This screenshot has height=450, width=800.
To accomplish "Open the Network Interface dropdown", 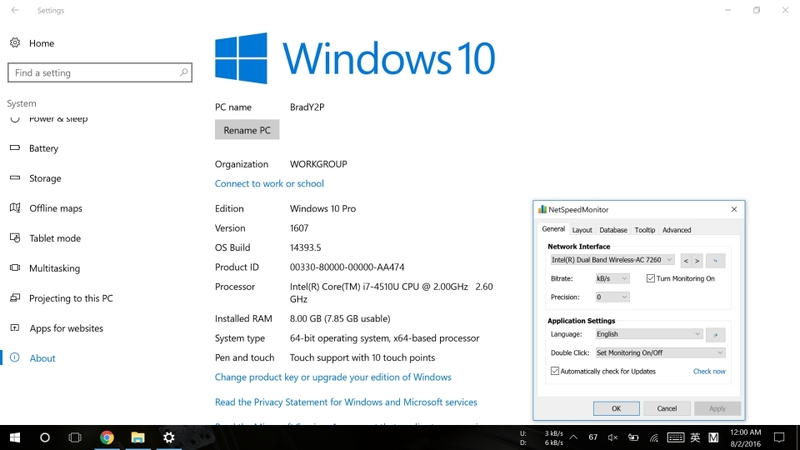I will [612, 260].
